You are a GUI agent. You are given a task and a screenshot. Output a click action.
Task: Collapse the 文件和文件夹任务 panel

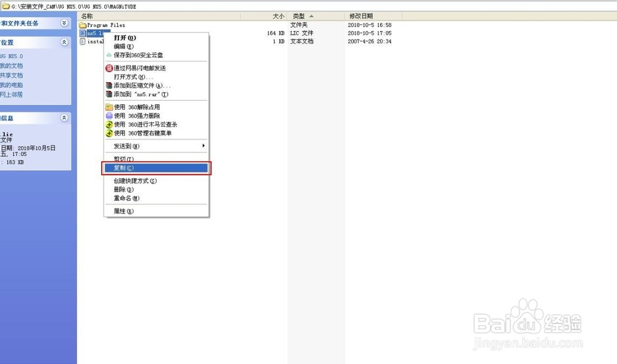tap(64, 23)
